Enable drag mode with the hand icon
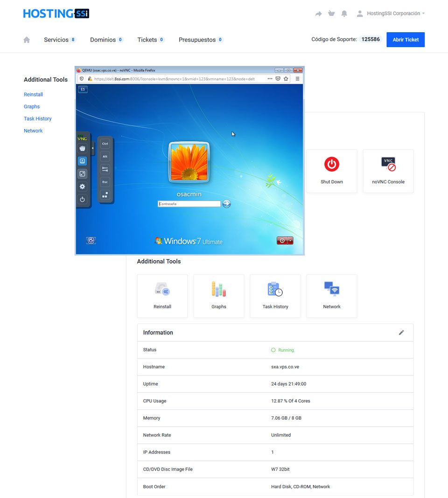 (82, 148)
